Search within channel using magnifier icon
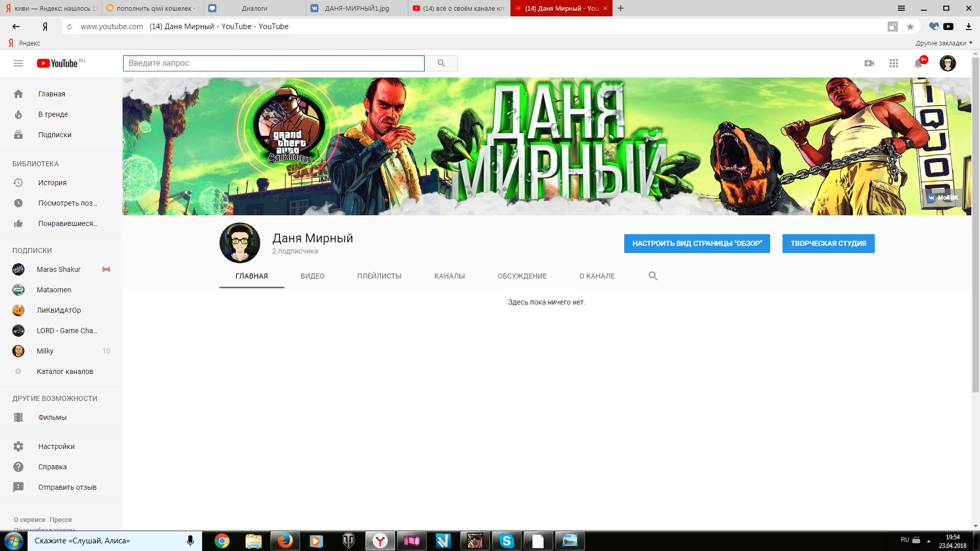Screen dimensions: 980x551 pyautogui.click(x=652, y=276)
